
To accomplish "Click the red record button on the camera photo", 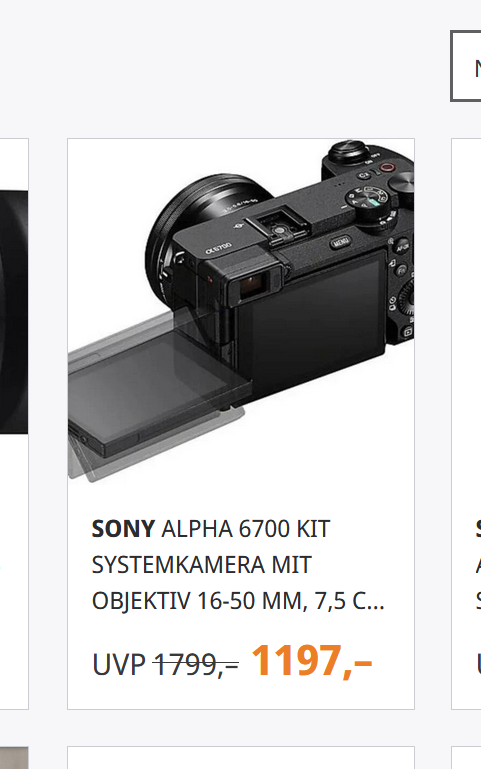I will tap(388, 168).
